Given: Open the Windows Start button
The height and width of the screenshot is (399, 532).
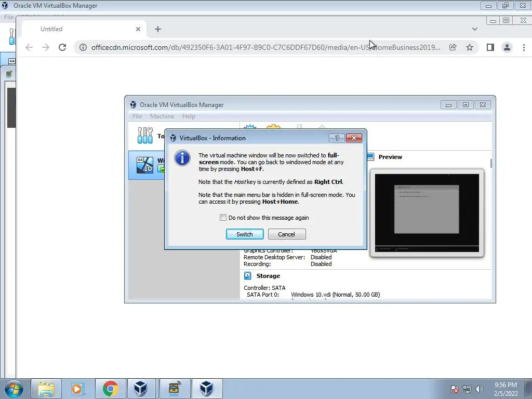Looking at the screenshot, I should click(14, 389).
